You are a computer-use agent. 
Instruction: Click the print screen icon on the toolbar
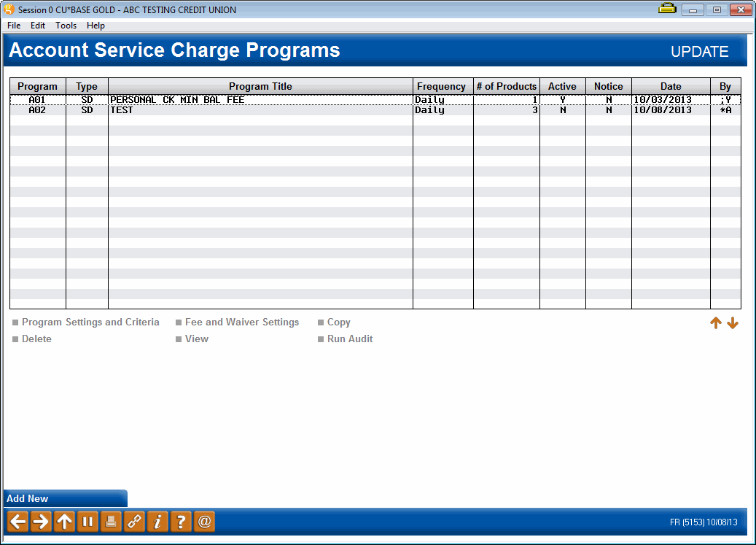(x=110, y=521)
